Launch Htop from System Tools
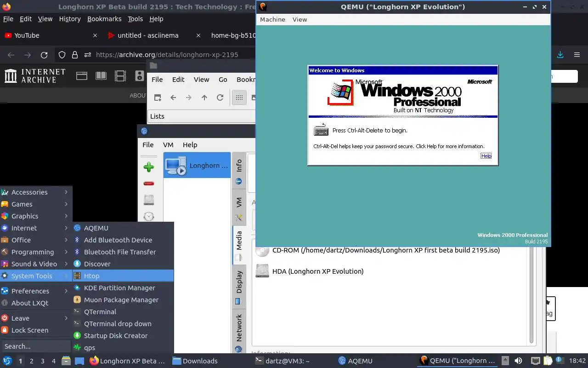Image resolution: width=588 pixels, height=368 pixels. click(123, 276)
